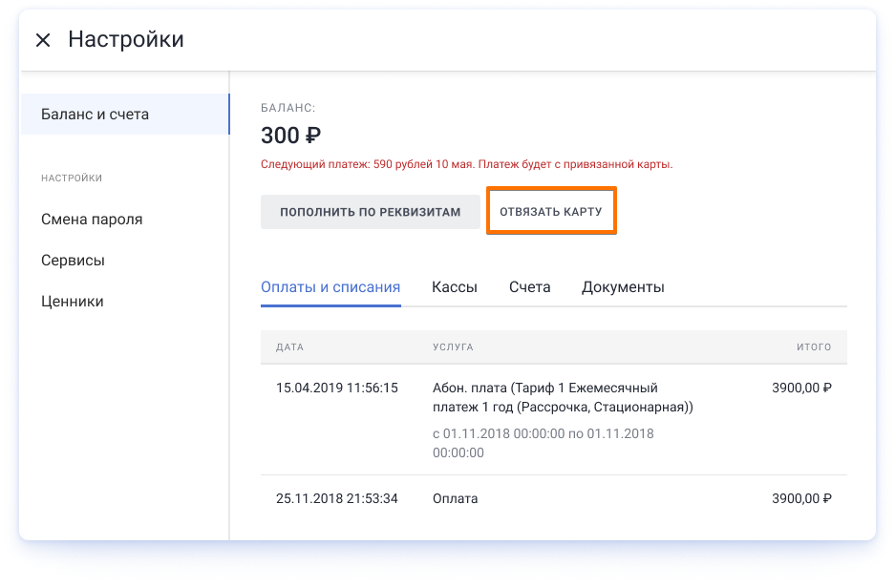
Task: Click the Настройки window title
Action: pyautogui.click(x=125, y=39)
